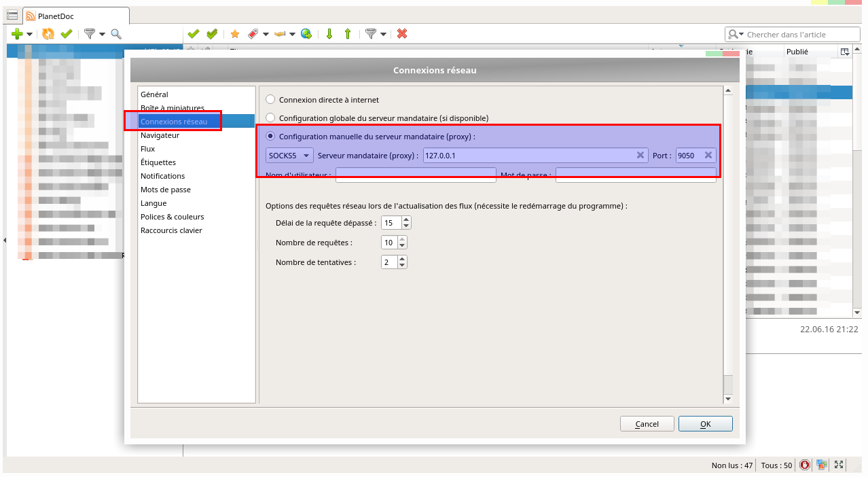Click the proxy server address field

click(535, 156)
